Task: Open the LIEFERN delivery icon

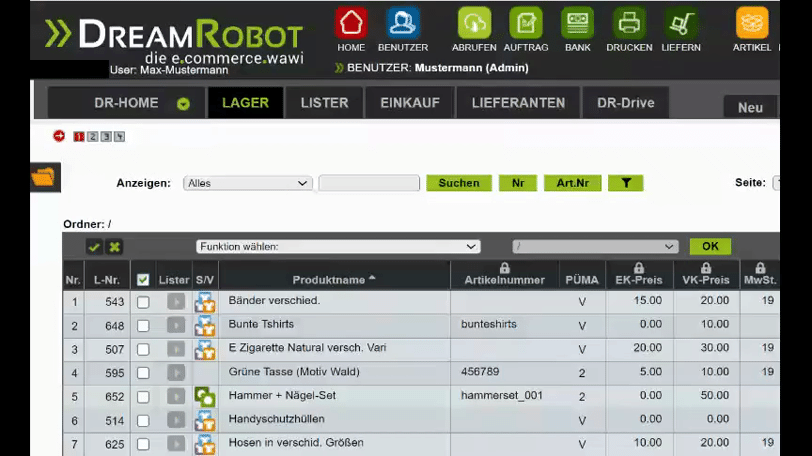Action: (681, 23)
